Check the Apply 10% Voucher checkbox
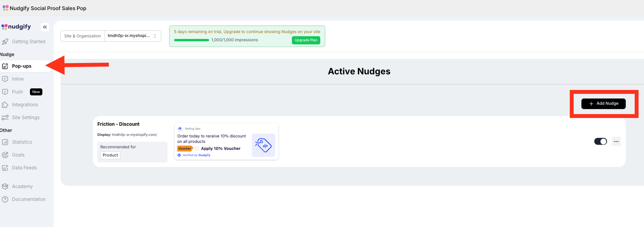This screenshot has width=644, height=227. pyautogui.click(x=197, y=148)
